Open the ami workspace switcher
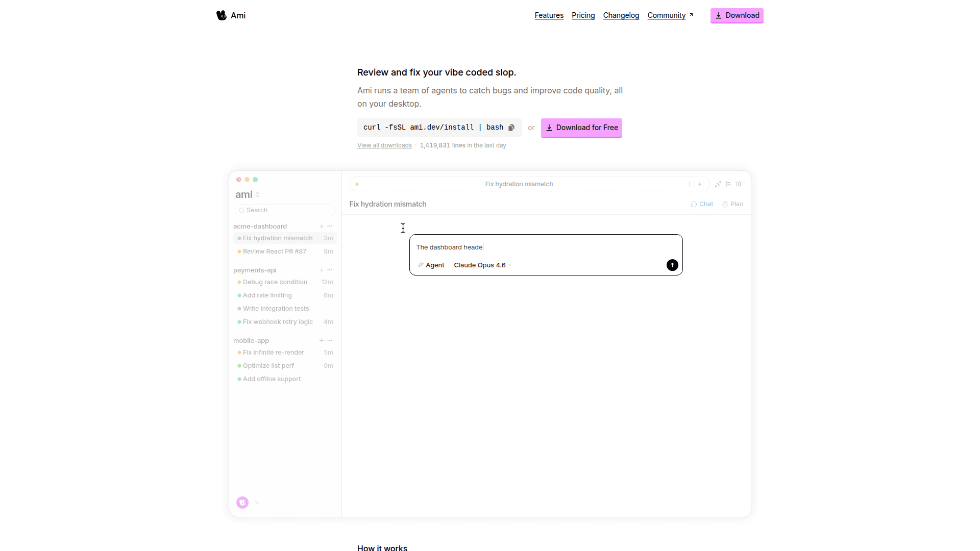 pos(248,195)
